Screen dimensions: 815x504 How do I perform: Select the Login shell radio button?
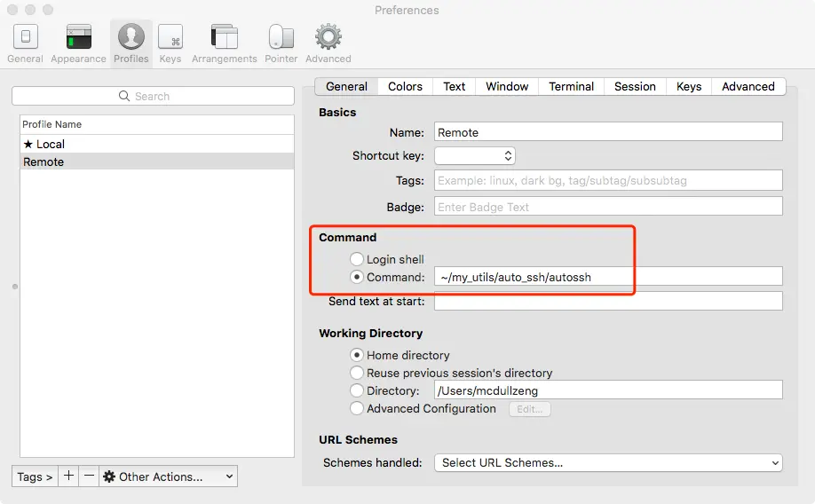357,259
